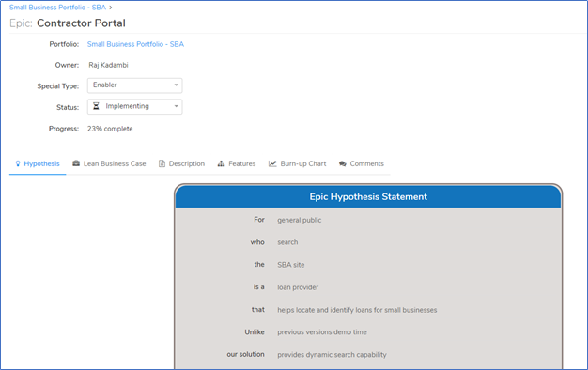Click the Epic title Contractor Portal

pos(81,23)
